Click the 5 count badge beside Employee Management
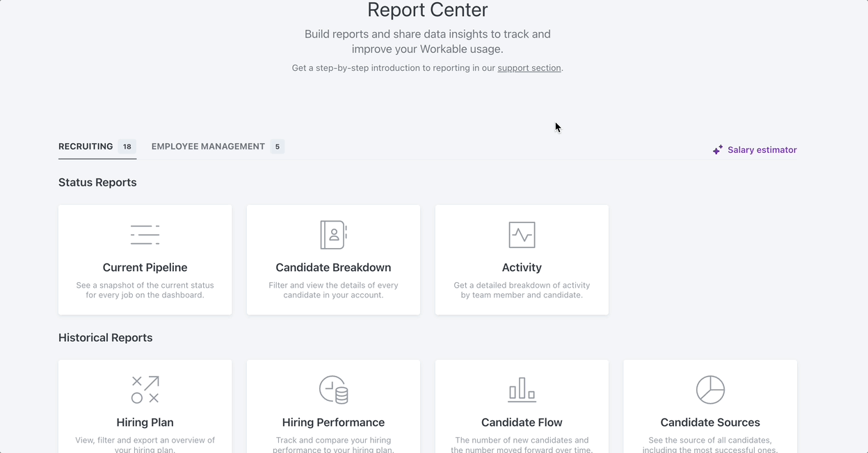This screenshot has width=868, height=453. 278,147
